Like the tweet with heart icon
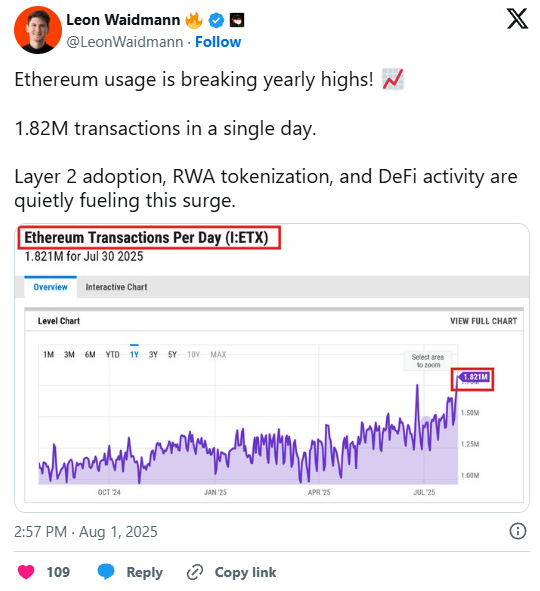Screen dimensions: 540x591 (x=26, y=572)
